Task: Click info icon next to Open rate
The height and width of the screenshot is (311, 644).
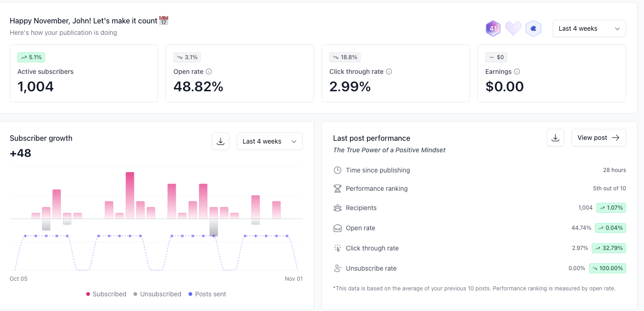Action: (x=209, y=72)
